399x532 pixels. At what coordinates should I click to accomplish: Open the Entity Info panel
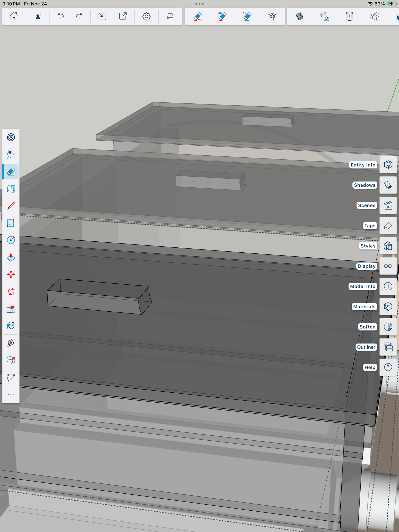pyautogui.click(x=388, y=165)
